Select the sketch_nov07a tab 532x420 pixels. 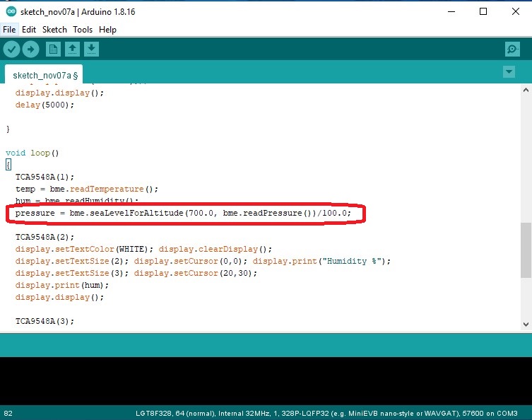coord(45,75)
